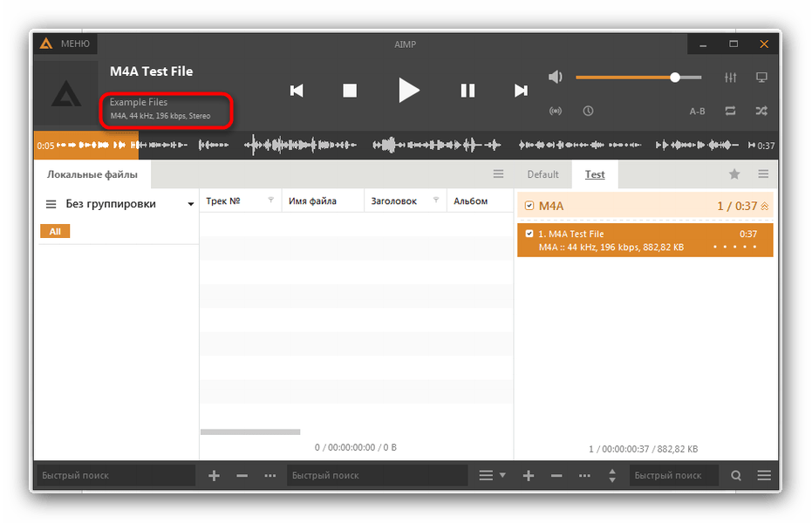Image resolution: width=812 pixels, height=523 pixels.
Task: Collapse the M4A playlist group
Action: [764, 207]
